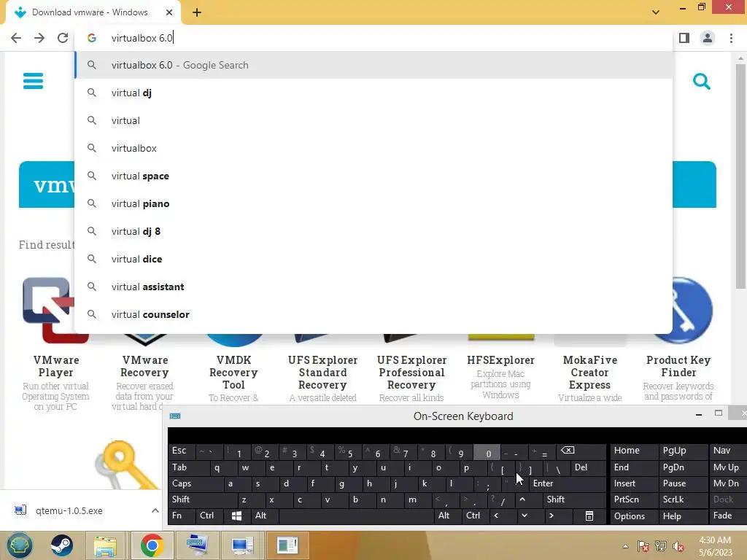Click the muted speaker tray icon

click(x=678, y=546)
